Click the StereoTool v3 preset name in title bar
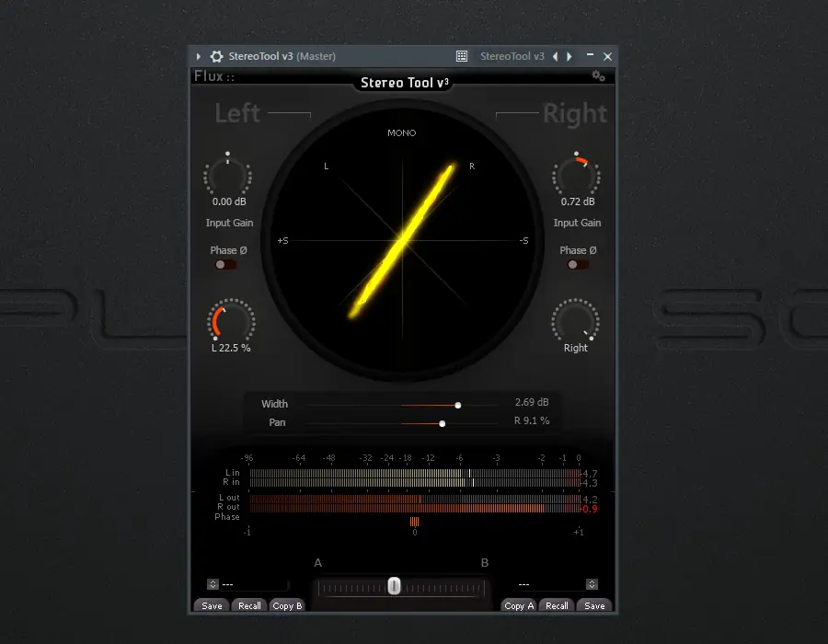Image resolution: width=828 pixels, height=644 pixels. coord(512,56)
